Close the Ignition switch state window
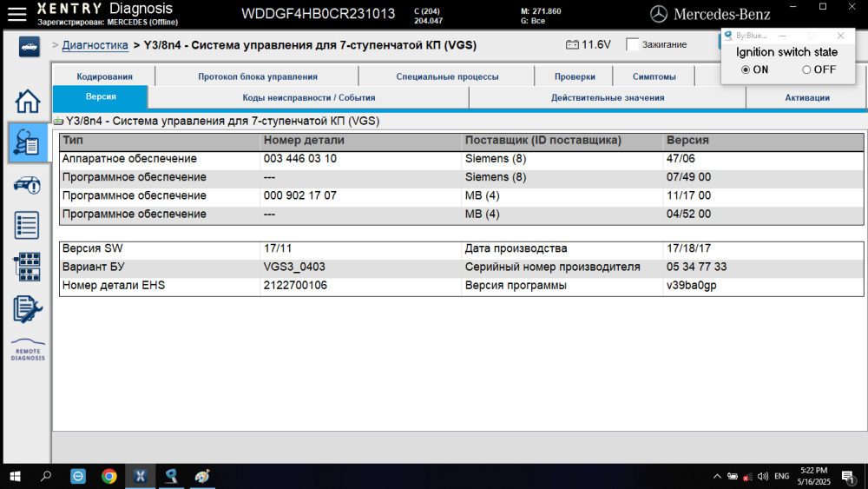This screenshot has height=489, width=868. pyautogui.click(x=840, y=36)
